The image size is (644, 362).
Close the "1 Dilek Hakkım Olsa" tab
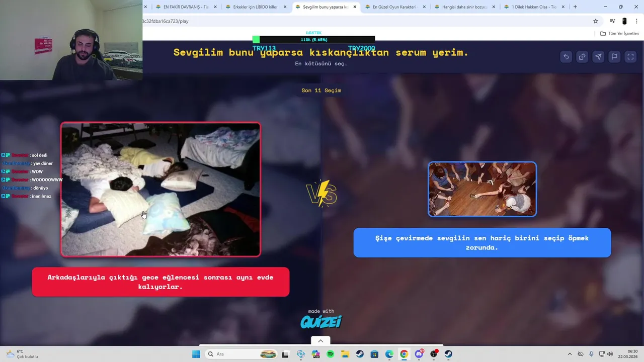(x=563, y=7)
